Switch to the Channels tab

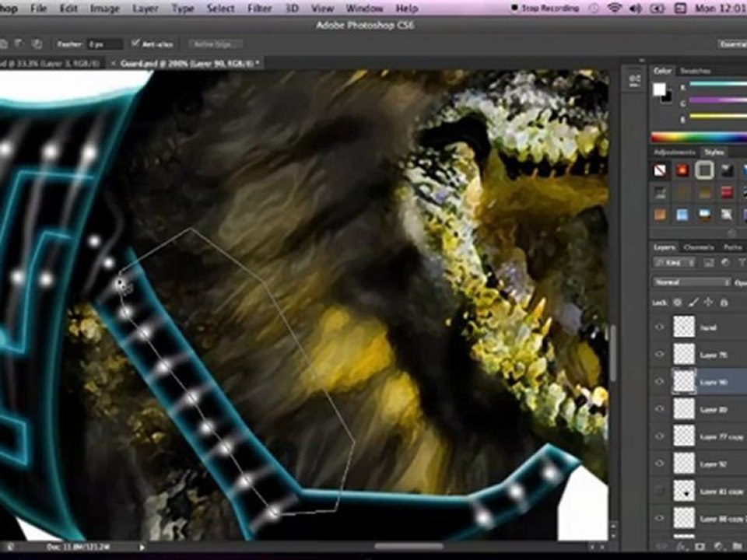tap(699, 247)
